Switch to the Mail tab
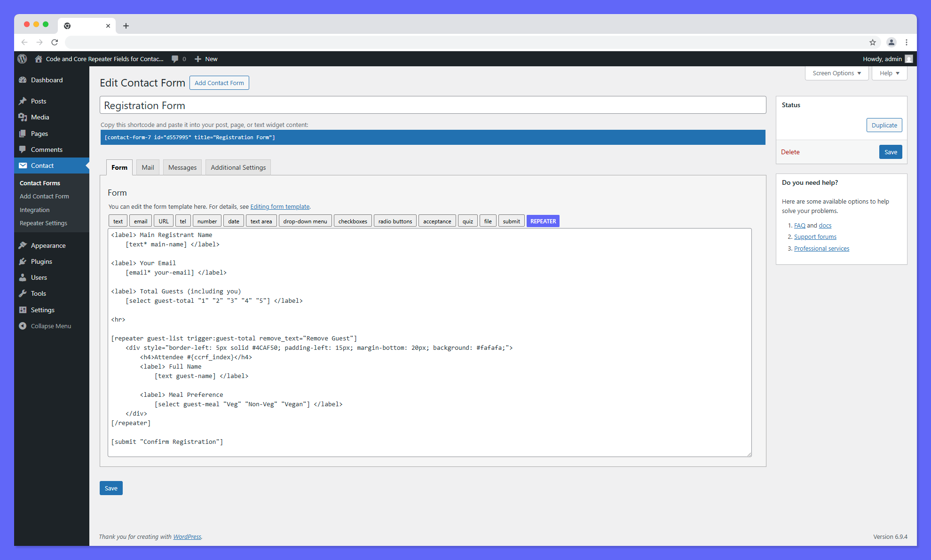Viewport: 931px width, 560px height. pos(148,167)
